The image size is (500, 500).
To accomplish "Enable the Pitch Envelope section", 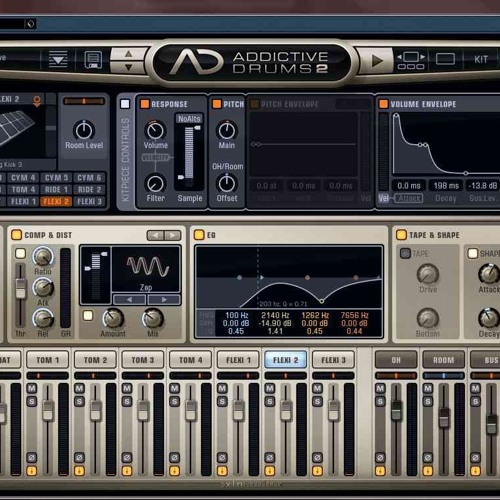I will 255,104.
